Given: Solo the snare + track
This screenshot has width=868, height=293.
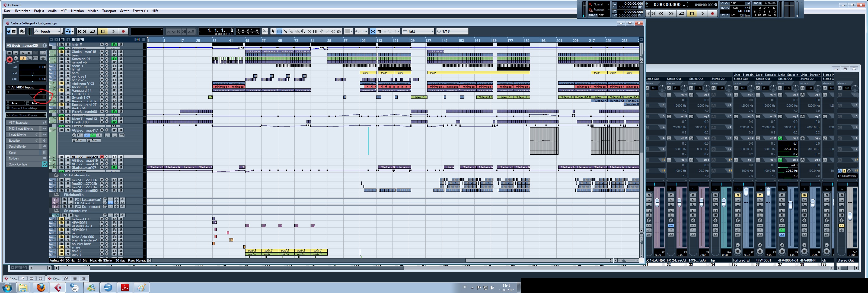Looking at the screenshot, I should click(x=67, y=66).
